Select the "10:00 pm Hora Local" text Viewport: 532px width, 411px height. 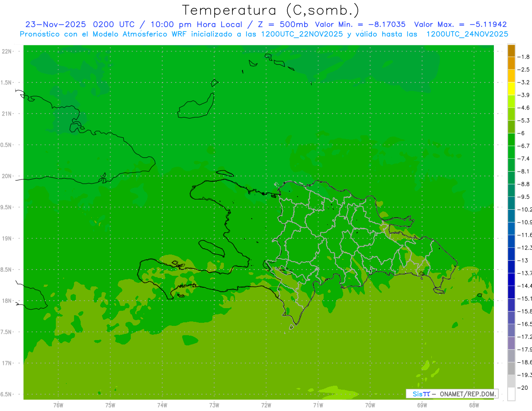pos(196,25)
